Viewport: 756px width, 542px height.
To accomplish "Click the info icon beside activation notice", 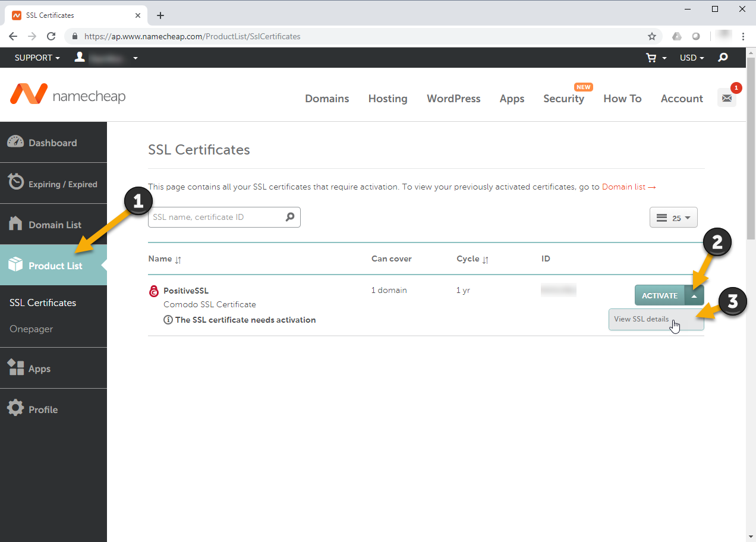I will click(x=168, y=320).
